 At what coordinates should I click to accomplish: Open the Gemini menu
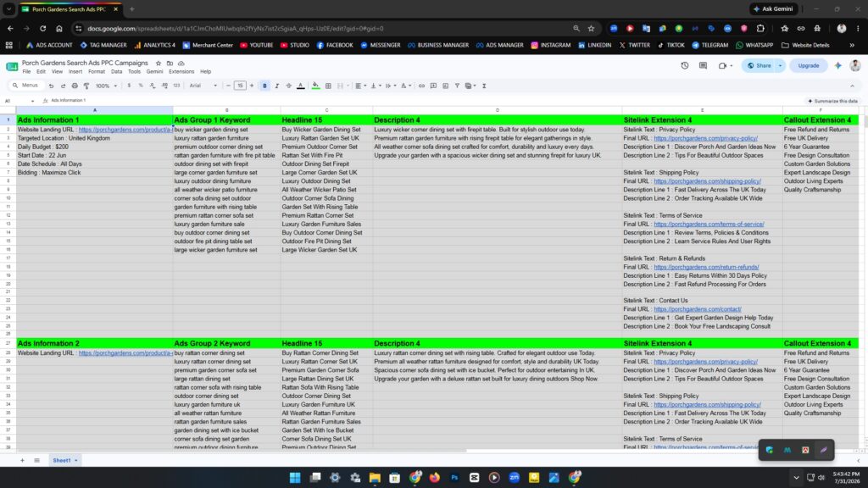[x=154, y=72]
